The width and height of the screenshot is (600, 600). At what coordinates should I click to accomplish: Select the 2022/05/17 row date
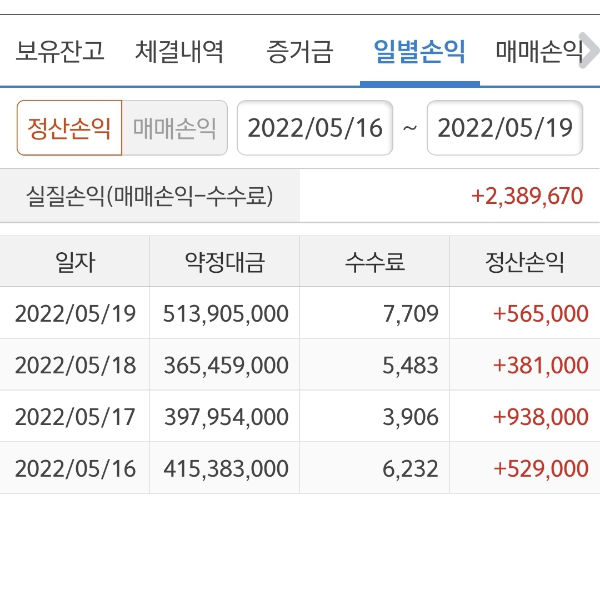point(75,417)
